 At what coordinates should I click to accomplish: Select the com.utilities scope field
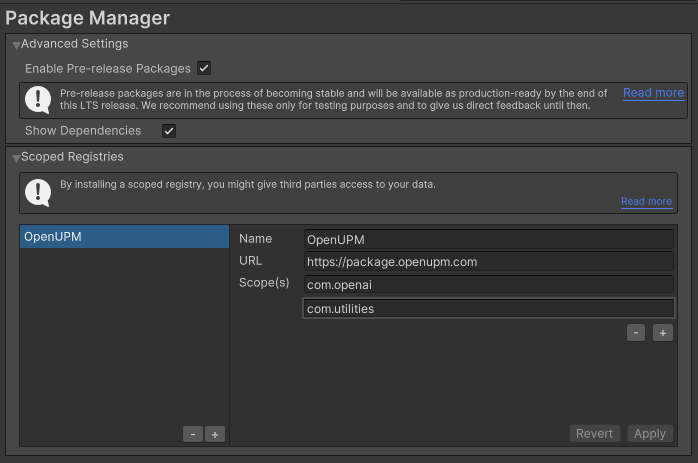pos(488,309)
